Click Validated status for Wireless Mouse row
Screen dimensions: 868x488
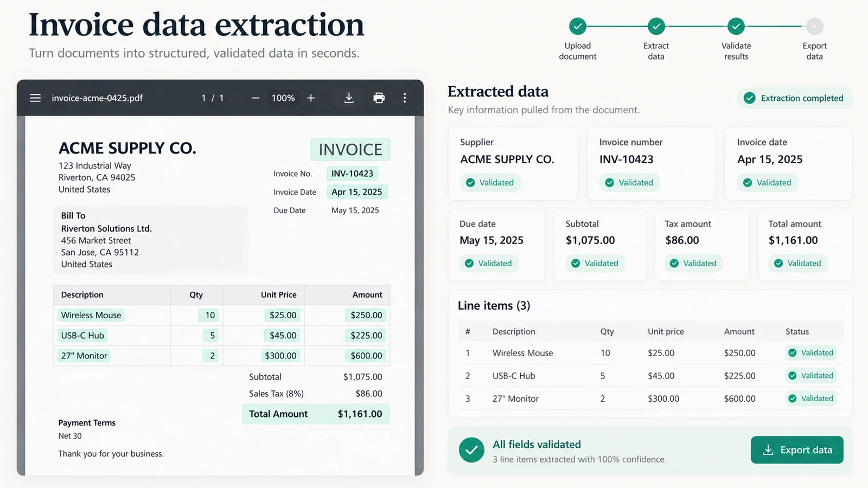coord(811,353)
